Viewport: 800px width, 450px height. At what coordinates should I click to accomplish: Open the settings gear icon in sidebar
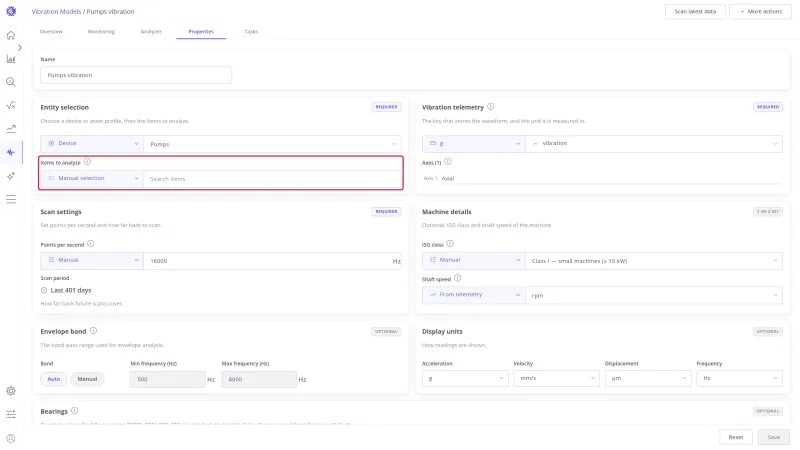(11, 391)
